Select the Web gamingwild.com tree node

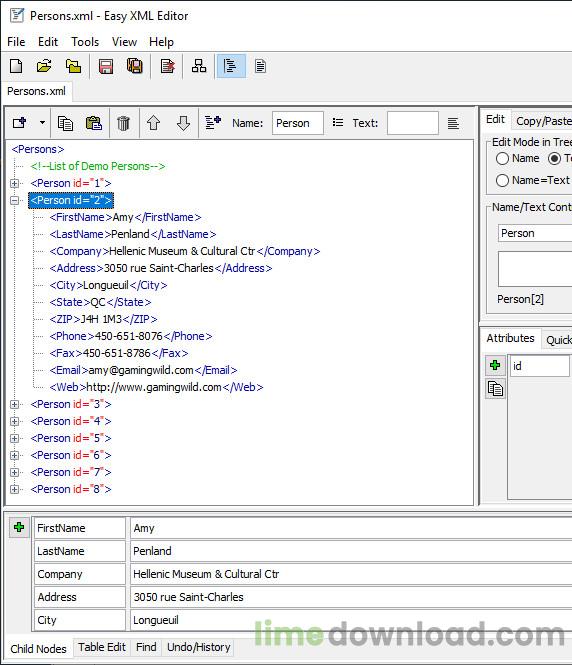point(156,387)
